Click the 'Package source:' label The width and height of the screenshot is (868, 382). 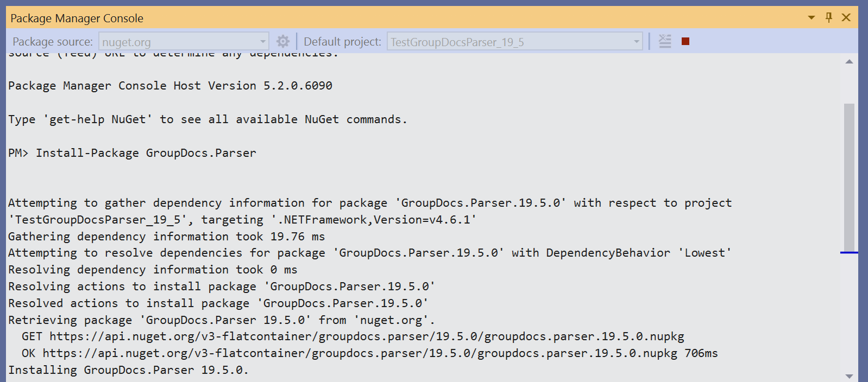click(x=53, y=42)
